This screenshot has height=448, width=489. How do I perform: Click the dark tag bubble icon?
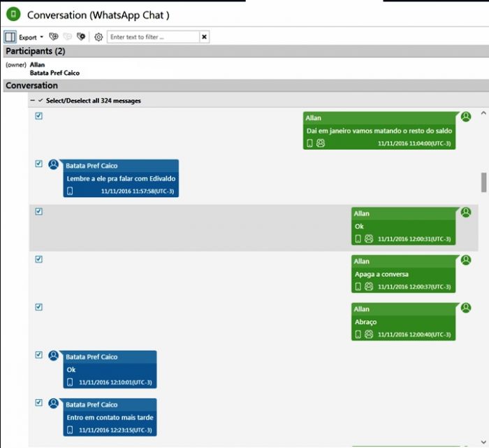click(x=81, y=37)
